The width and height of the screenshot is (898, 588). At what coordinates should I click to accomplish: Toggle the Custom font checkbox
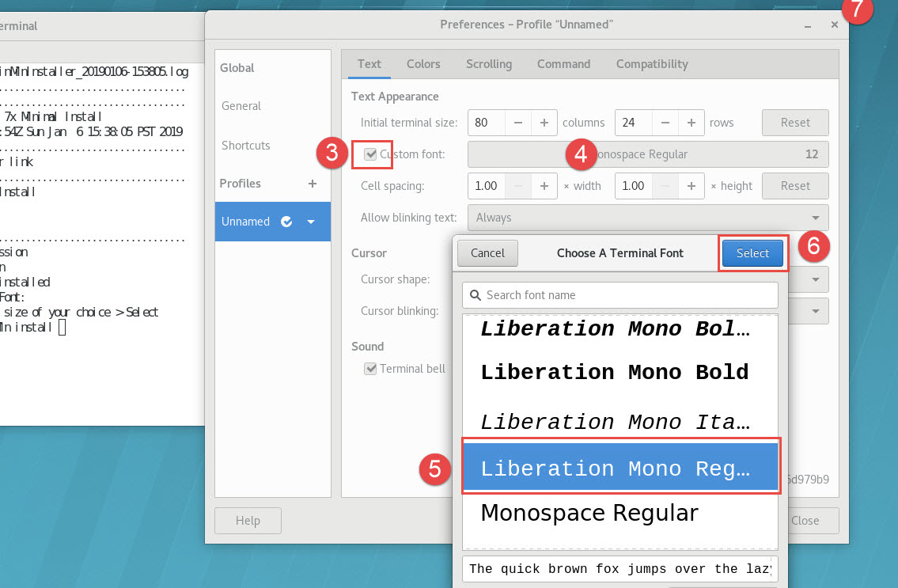coord(370,154)
